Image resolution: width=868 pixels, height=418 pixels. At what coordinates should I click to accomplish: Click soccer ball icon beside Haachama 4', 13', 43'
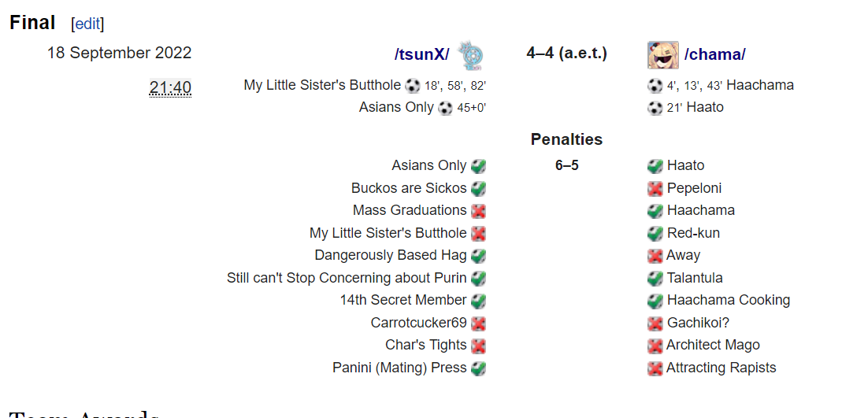pos(655,86)
